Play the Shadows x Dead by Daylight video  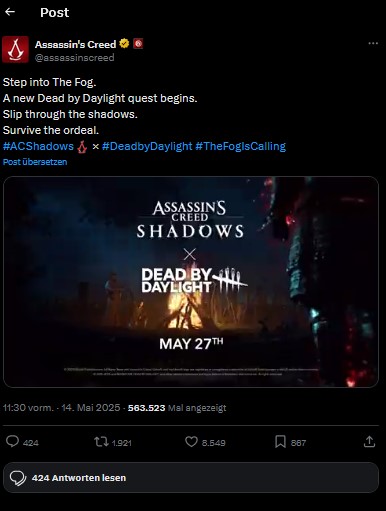[x=191, y=282]
